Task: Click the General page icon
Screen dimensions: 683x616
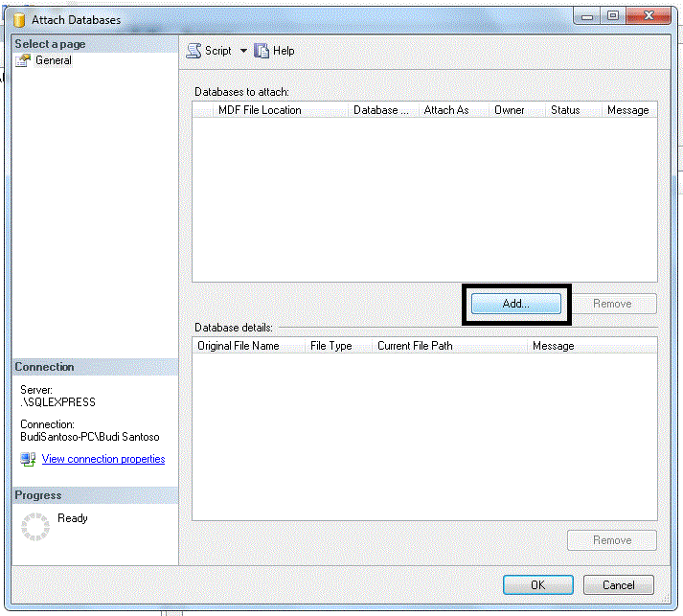Action: point(24,60)
